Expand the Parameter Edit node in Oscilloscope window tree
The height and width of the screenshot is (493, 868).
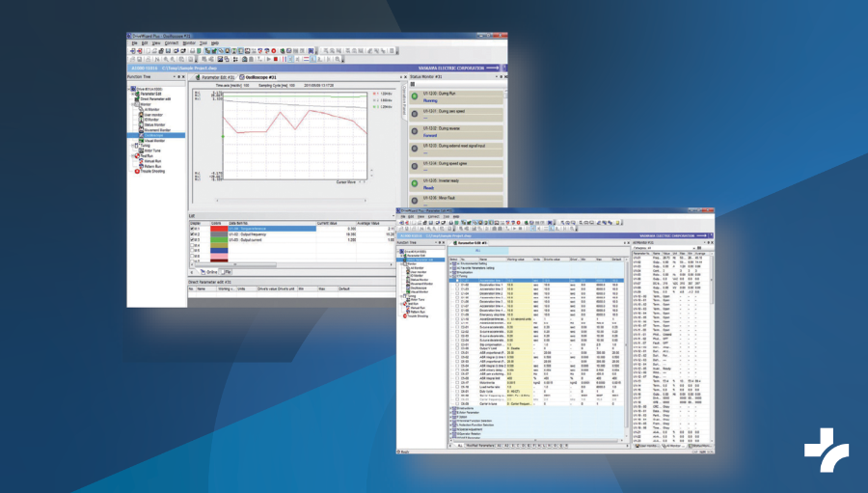(132, 95)
